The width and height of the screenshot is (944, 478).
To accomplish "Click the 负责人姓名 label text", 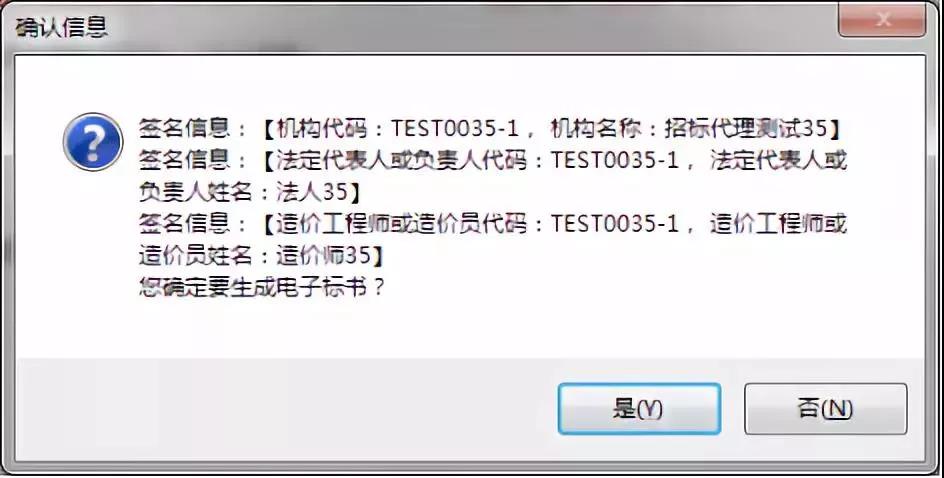I will pyautogui.click(x=196, y=192).
